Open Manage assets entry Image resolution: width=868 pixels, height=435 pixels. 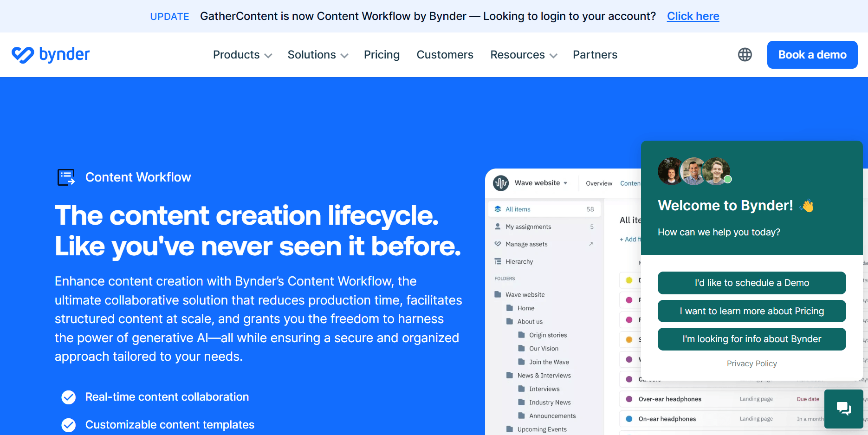click(544, 244)
